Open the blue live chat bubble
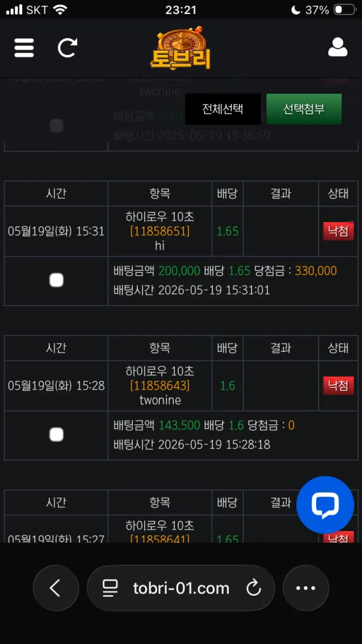 [325, 505]
